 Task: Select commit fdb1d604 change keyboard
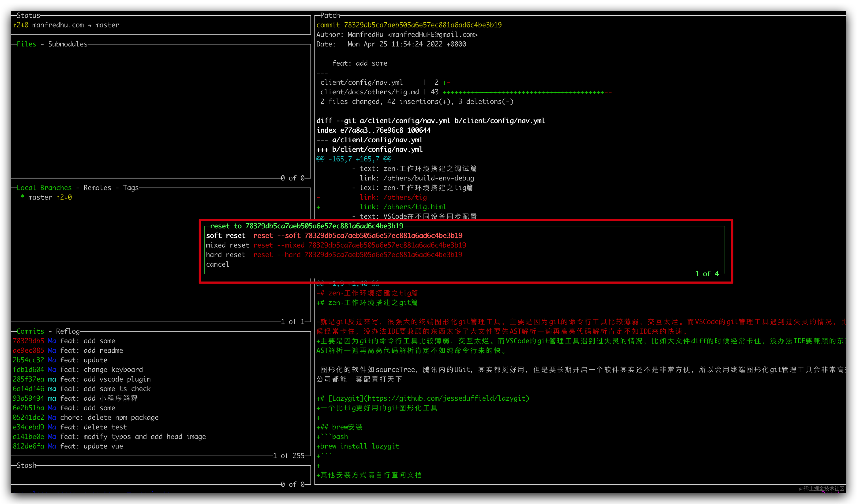coord(78,370)
